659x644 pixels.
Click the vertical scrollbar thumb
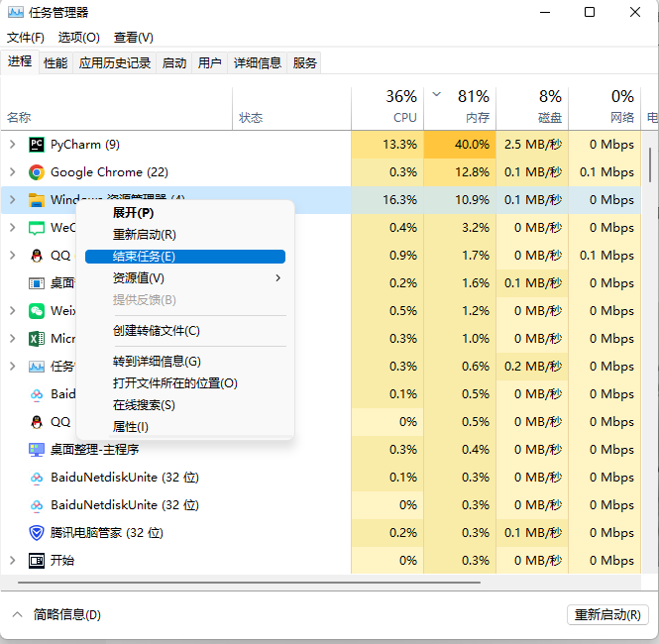click(x=650, y=164)
